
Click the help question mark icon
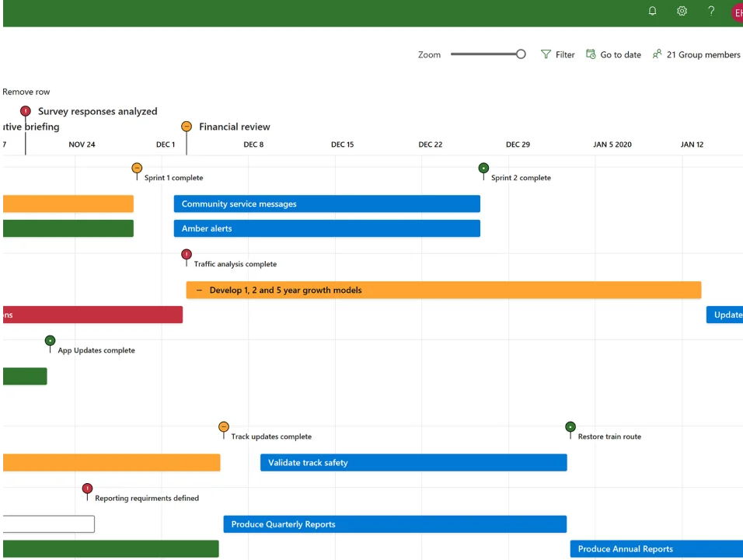[x=711, y=11]
